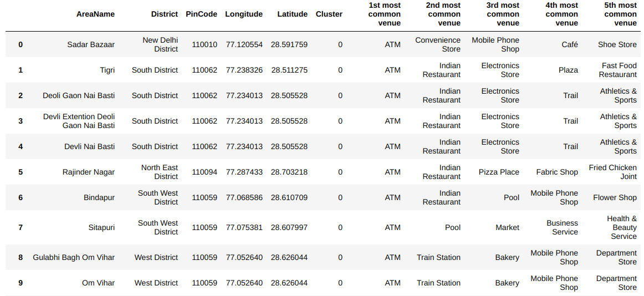
Task: Click row index 5 label
Action: 21,172
